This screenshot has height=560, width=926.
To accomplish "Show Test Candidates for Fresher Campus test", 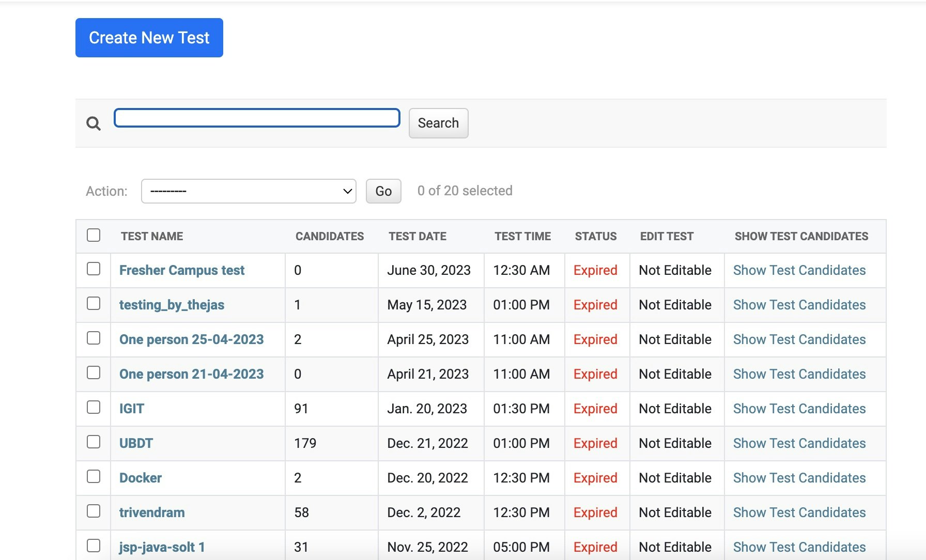I will (799, 270).
